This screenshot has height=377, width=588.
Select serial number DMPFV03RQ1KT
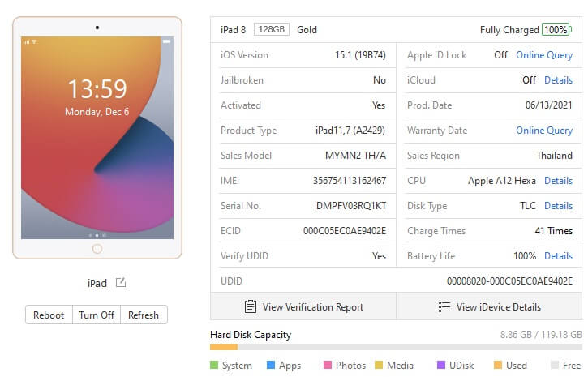(x=351, y=206)
